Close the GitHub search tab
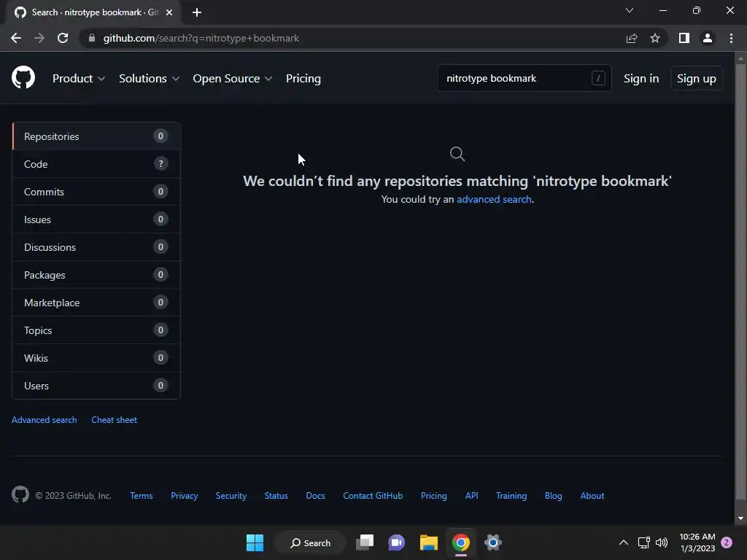 (169, 12)
